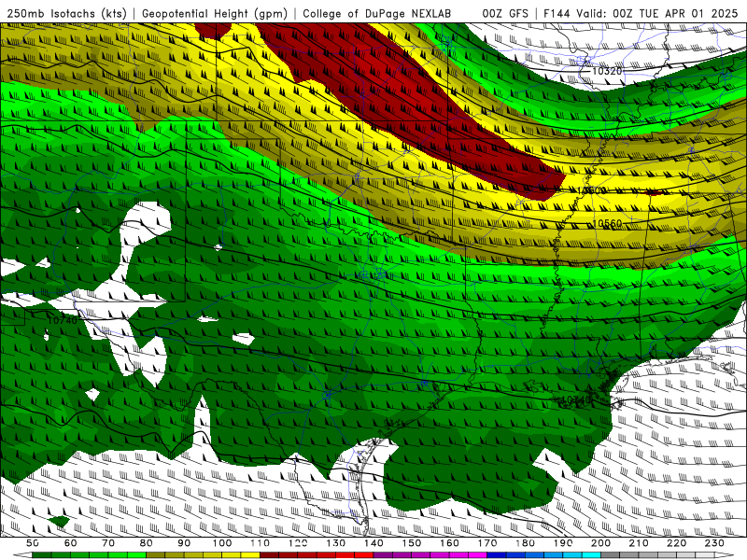Click the 10740 contour label near the west edge

[x=62, y=320]
